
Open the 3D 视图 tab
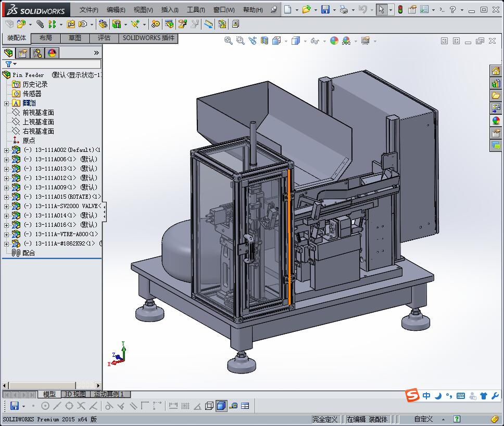pyautogui.click(x=74, y=394)
